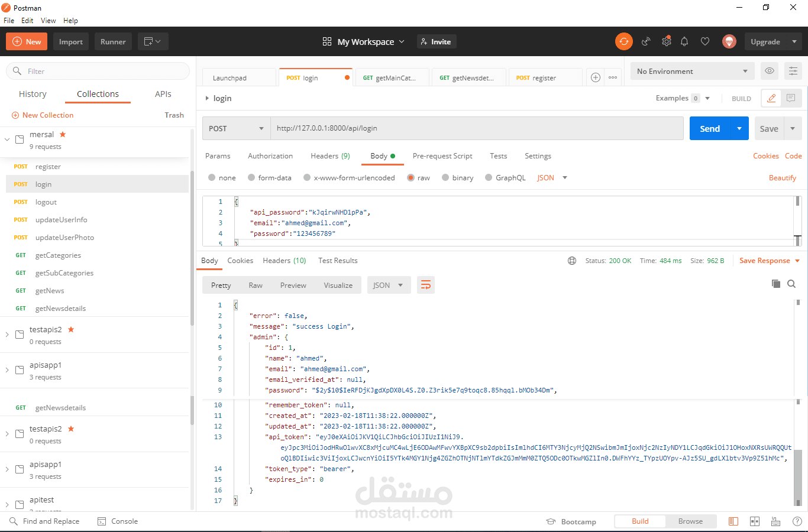This screenshot has height=532, width=808.
Task: Select the form-data body type
Action: [251, 177]
